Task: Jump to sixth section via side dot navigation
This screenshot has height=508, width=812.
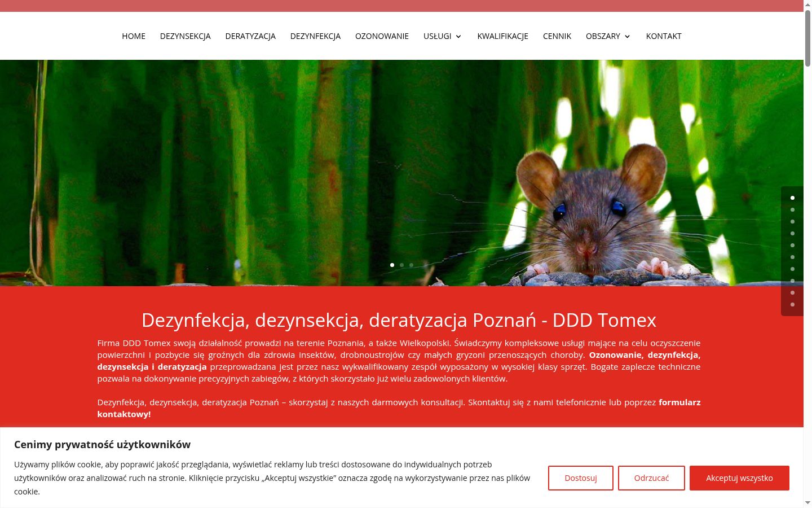Action: coord(792,257)
